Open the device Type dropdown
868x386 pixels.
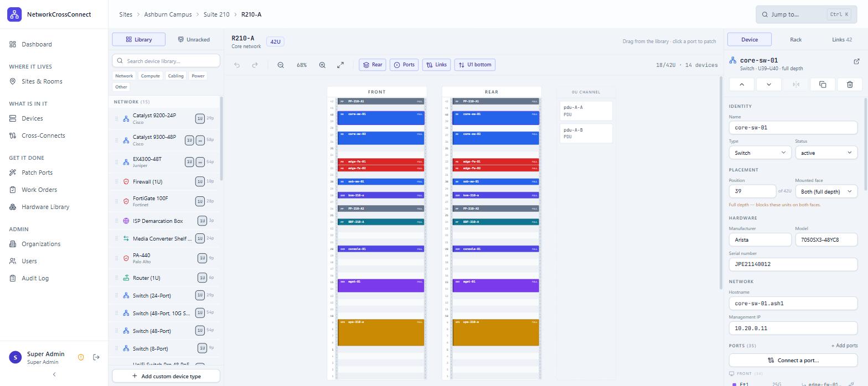click(x=759, y=153)
